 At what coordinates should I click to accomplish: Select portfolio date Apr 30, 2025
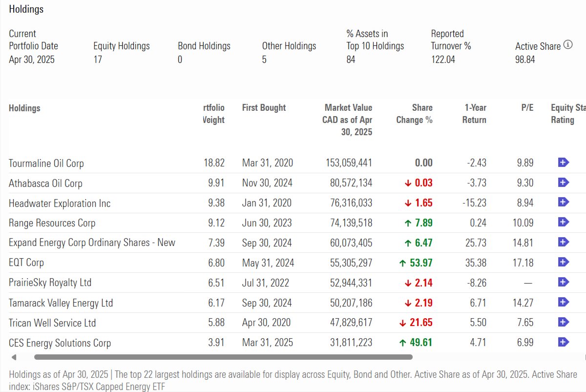click(x=32, y=60)
